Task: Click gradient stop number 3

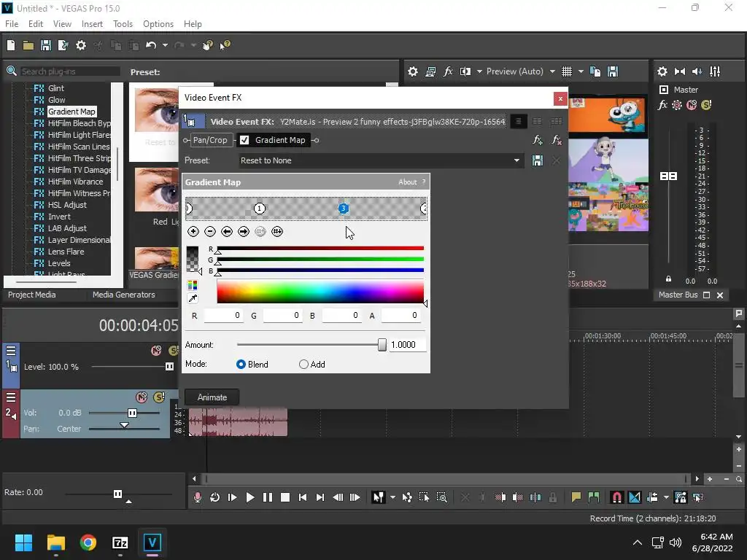Action: click(x=344, y=208)
